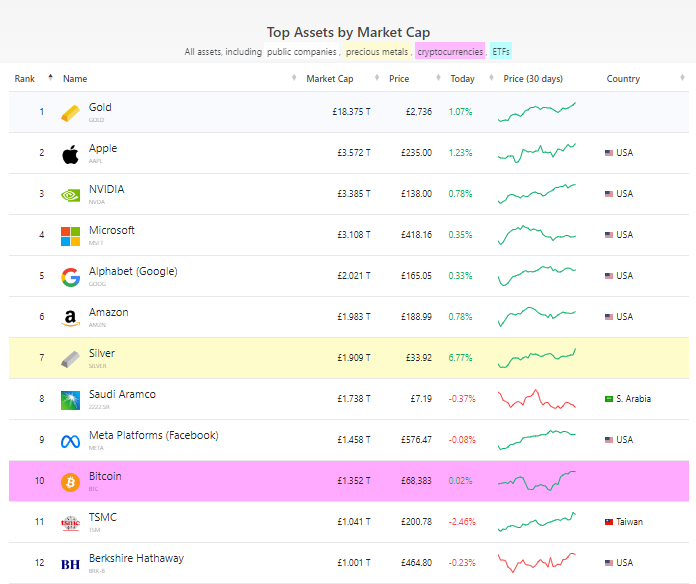Click Amazon price £188.99
Image resolution: width=696 pixels, height=584 pixels.
pyautogui.click(x=416, y=317)
